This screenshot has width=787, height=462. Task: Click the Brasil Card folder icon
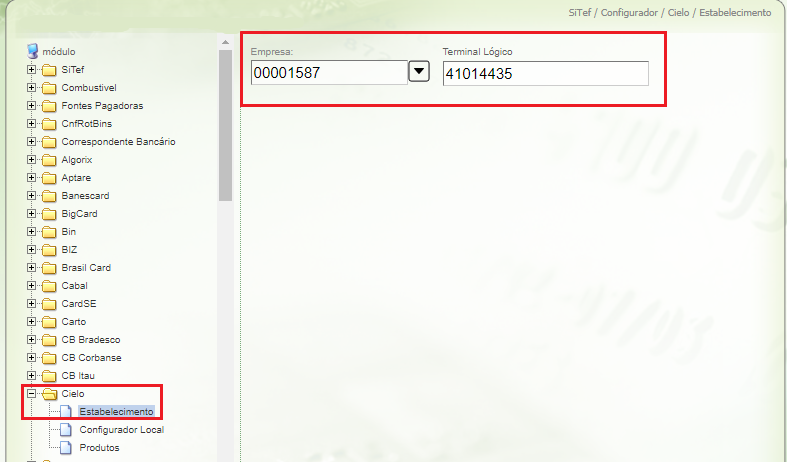[49, 268]
